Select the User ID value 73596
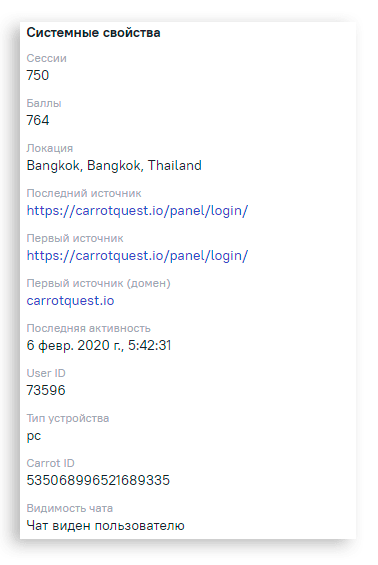 [46, 391]
